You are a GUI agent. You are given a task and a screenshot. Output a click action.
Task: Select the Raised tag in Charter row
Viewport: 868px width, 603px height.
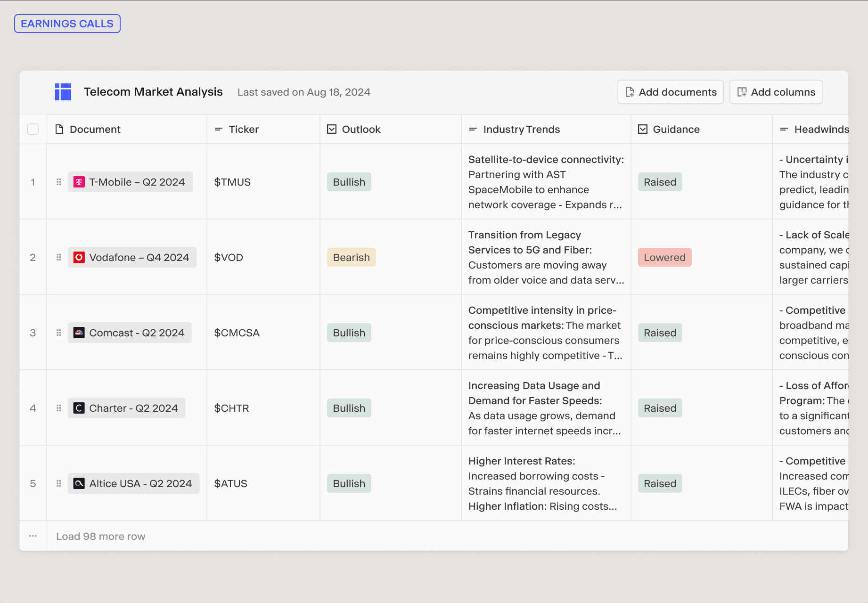point(660,408)
